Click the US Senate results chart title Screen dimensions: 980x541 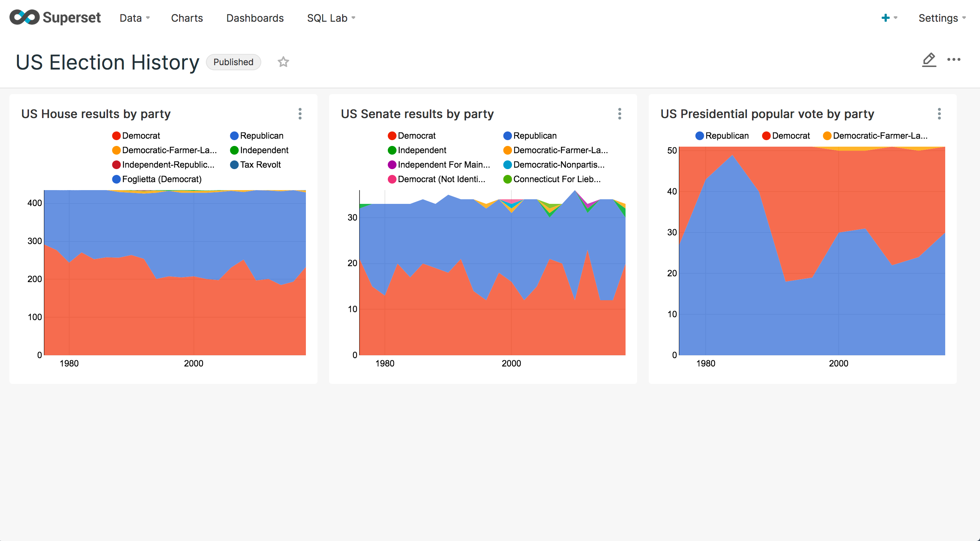click(417, 114)
